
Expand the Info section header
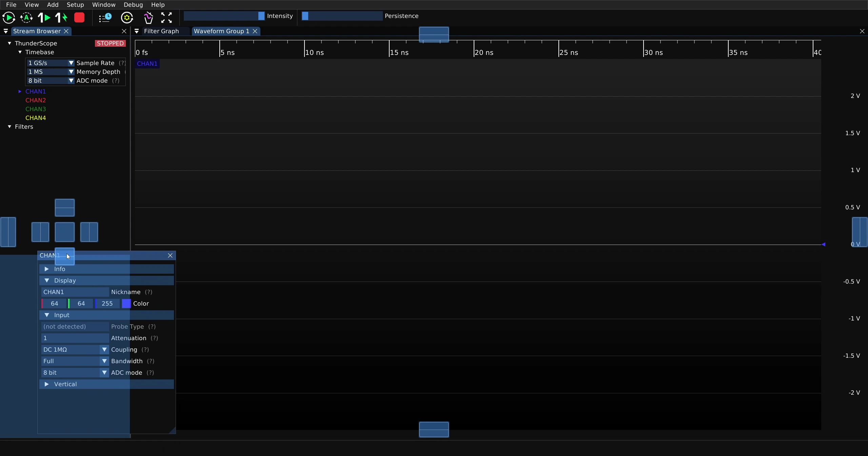(x=106, y=269)
